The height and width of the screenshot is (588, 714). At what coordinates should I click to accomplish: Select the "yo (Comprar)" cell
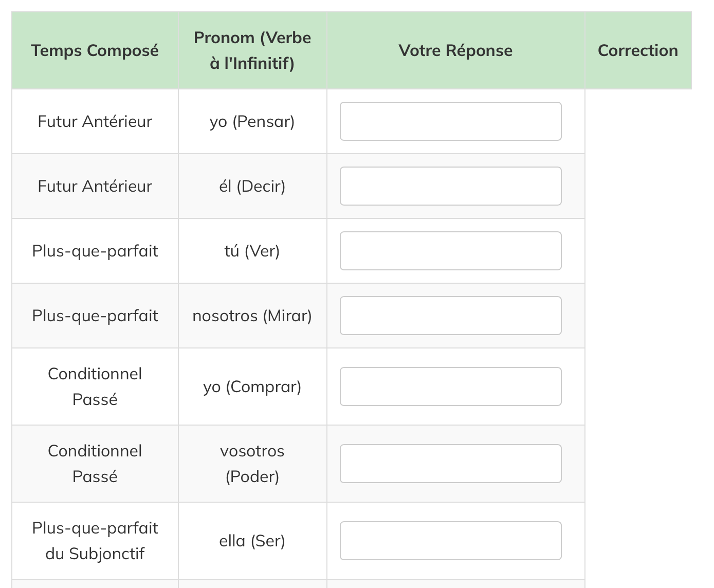pyautogui.click(x=252, y=387)
